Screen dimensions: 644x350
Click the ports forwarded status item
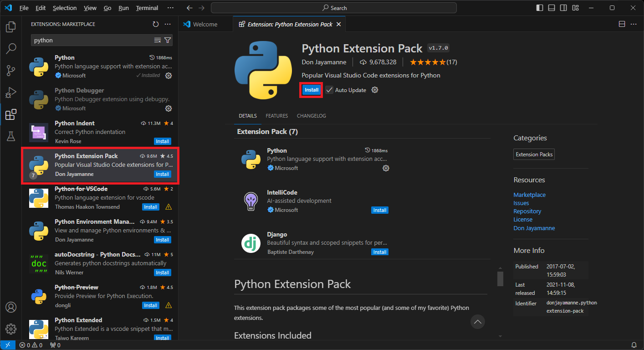pyautogui.click(x=55, y=345)
